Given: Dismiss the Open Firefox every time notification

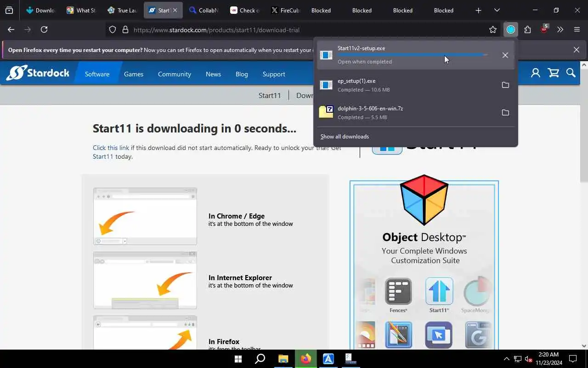Looking at the screenshot, I should point(576,50).
